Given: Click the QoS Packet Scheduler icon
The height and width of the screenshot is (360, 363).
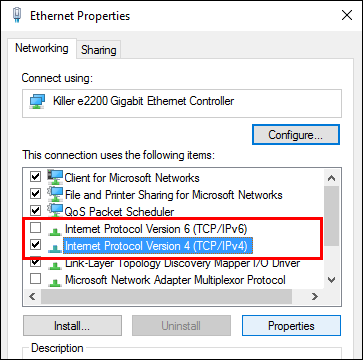Looking at the screenshot, I should pyautogui.click(x=55, y=211).
